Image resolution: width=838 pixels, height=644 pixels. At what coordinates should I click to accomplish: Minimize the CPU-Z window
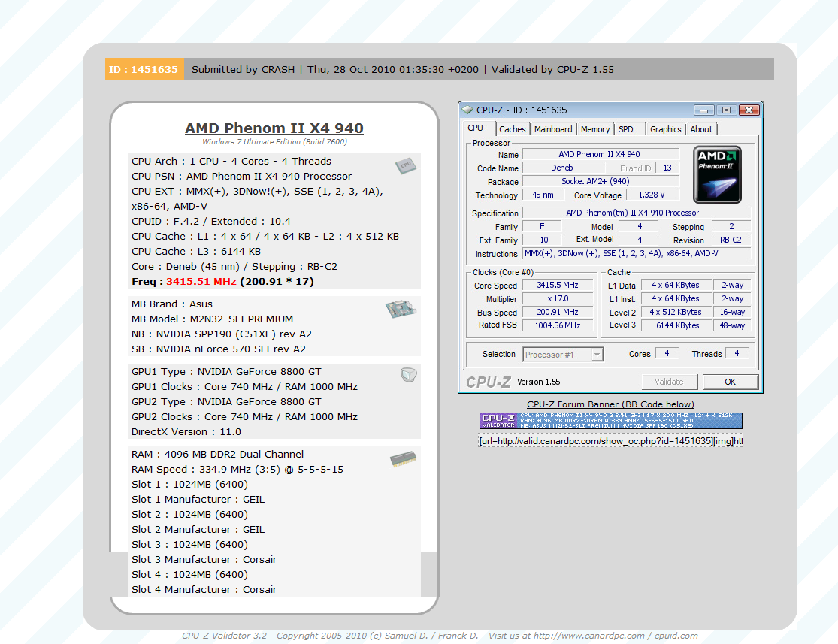[x=704, y=110]
